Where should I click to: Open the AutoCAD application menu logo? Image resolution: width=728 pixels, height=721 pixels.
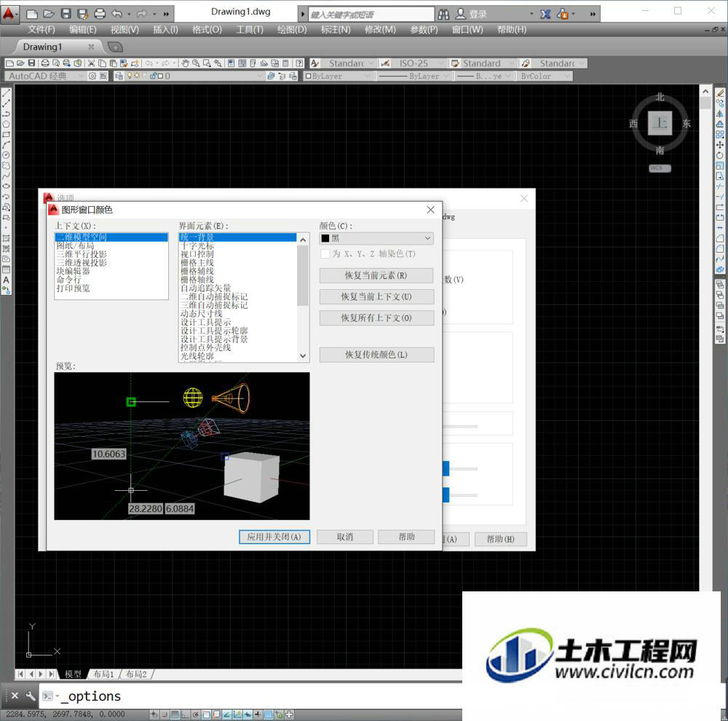[x=9, y=13]
